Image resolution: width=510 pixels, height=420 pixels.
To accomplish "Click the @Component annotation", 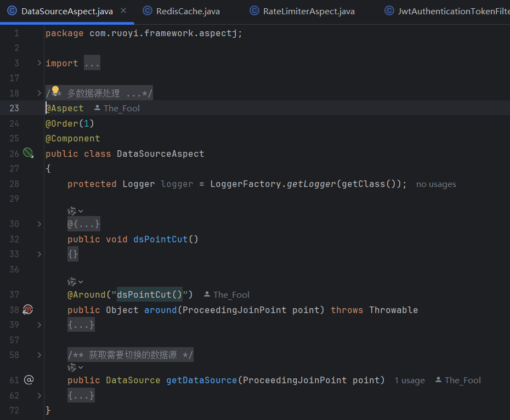I will pyautogui.click(x=73, y=139).
